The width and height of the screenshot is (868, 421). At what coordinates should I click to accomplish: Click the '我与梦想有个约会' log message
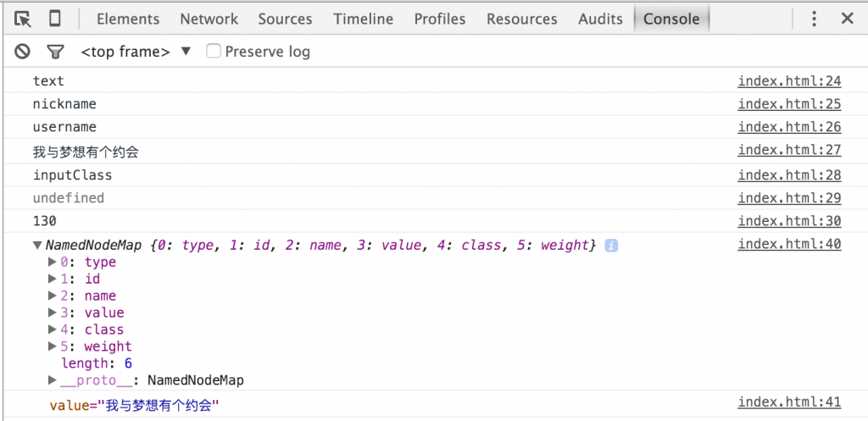point(86,152)
